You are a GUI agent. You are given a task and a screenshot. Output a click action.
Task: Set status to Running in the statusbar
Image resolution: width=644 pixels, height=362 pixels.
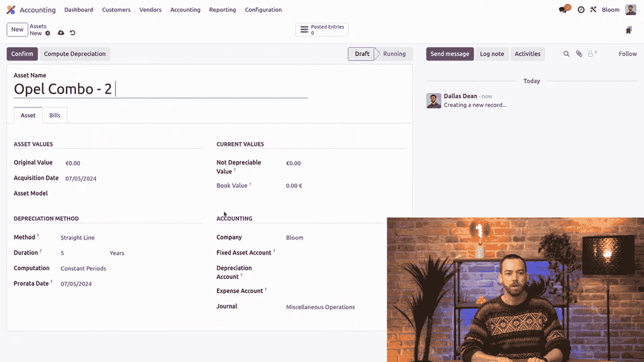coord(394,54)
